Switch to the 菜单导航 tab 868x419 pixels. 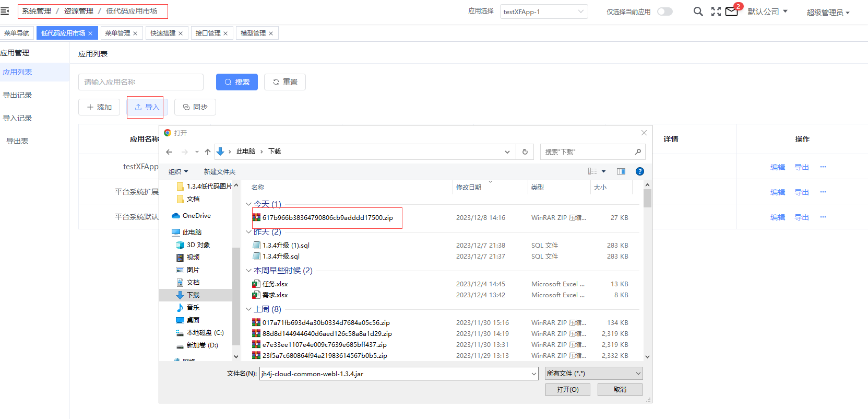click(x=17, y=33)
